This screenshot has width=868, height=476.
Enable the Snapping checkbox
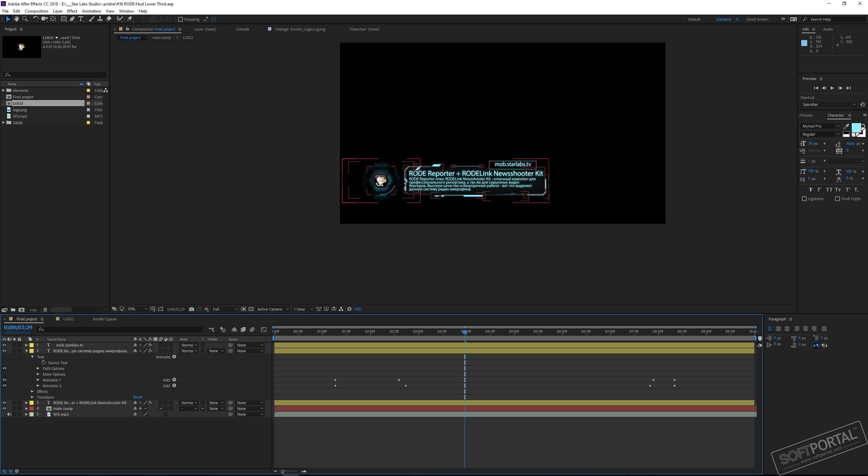pyautogui.click(x=180, y=19)
